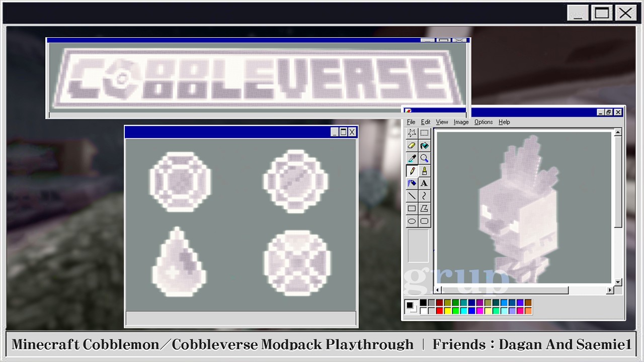This screenshot has height=362, width=644.
Task: Pick the bright red color swatch
Action: [440, 311]
